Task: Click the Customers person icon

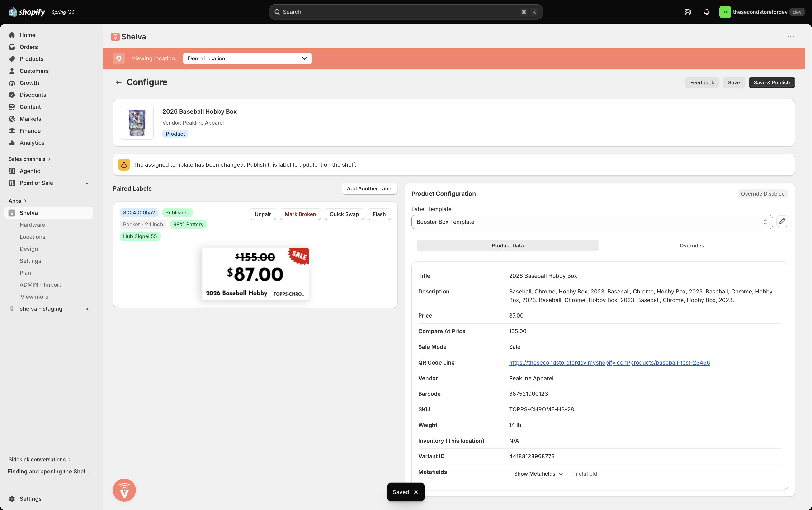Action: [12, 71]
